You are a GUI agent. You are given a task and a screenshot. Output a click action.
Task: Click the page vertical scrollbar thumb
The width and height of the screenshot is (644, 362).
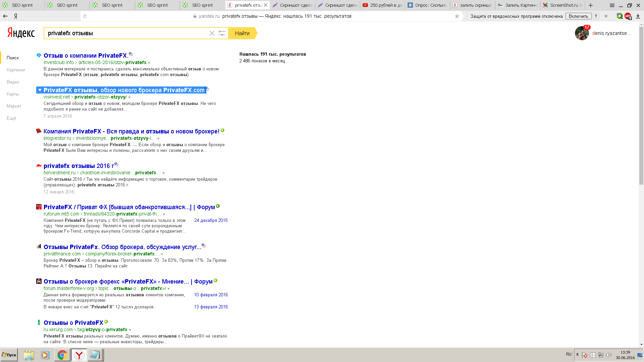(x=641, y=106)
